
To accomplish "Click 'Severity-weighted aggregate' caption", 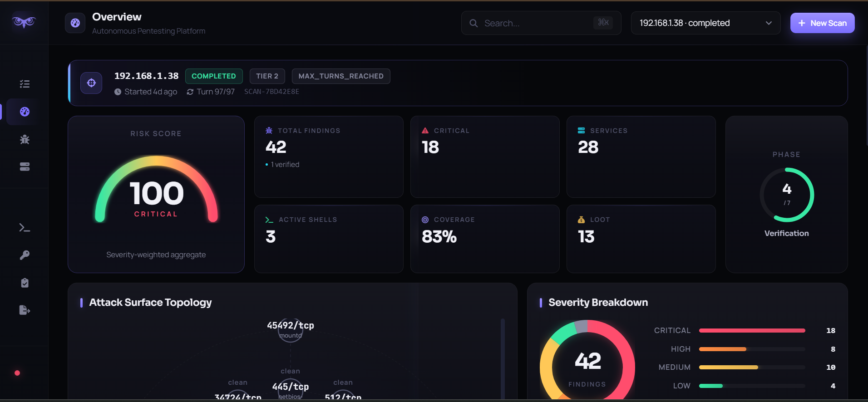I will coord(156,255).
